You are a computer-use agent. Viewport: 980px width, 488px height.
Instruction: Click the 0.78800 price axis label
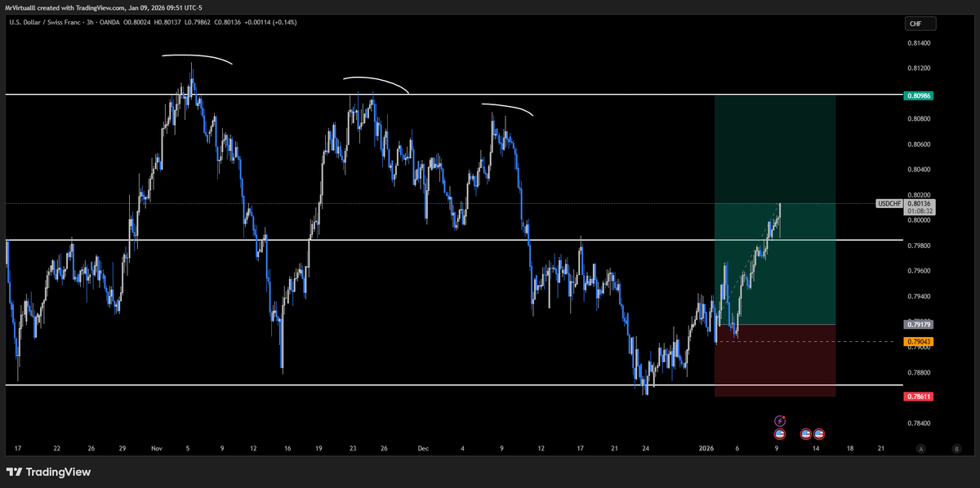(920, 372)
